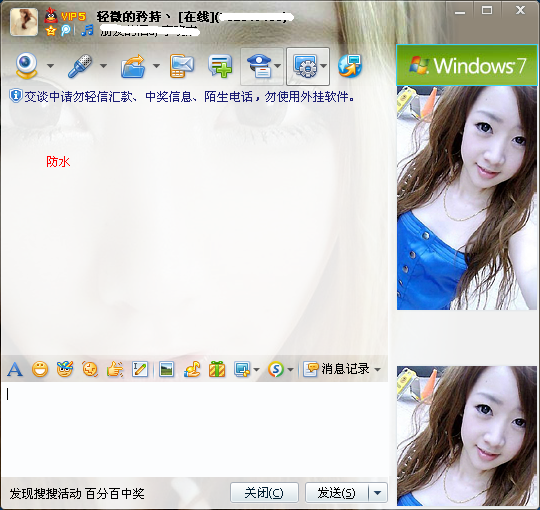
Task: Toggle the remote assistance application button
Action: point(308,66)
